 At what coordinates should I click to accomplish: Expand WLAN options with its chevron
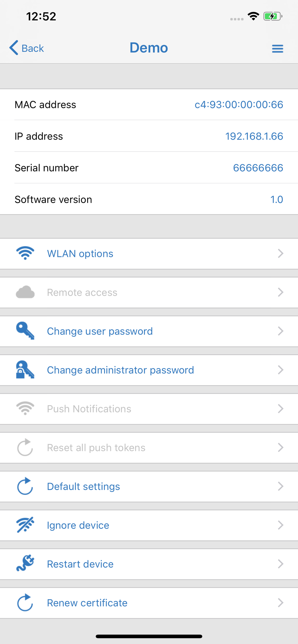tap(280, 253)
